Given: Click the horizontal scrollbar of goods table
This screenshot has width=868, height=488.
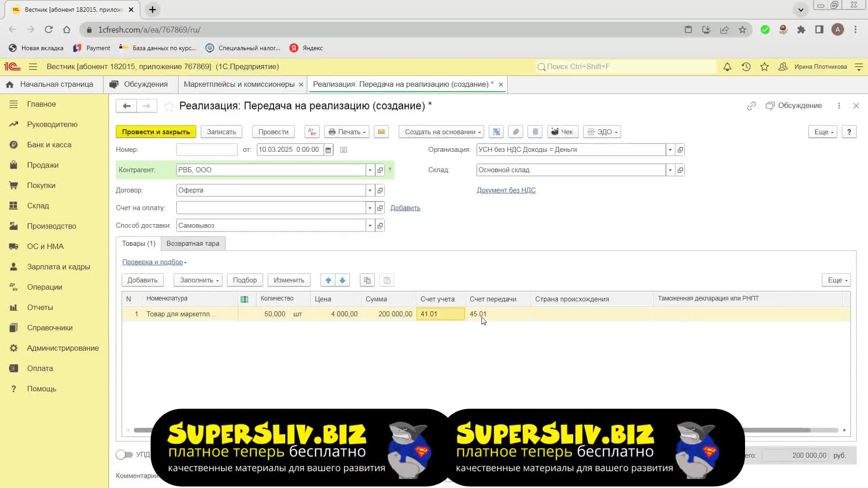Looking at the screenshot, I should (x=486, y=430).
